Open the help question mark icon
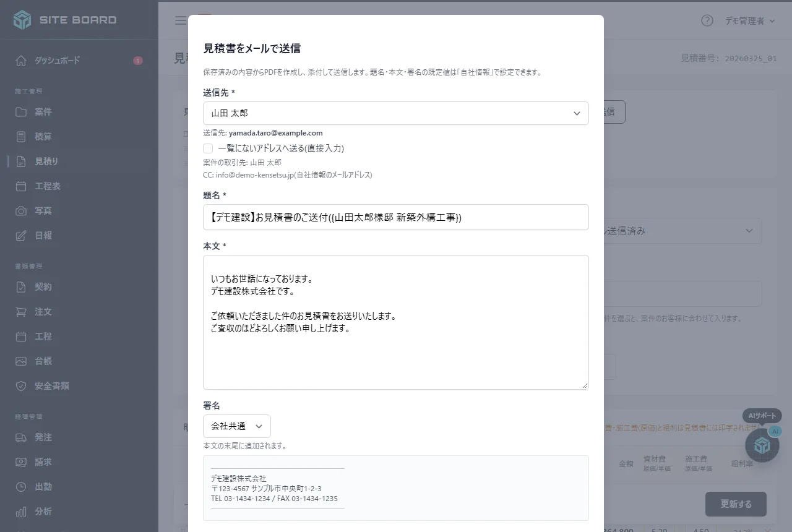 pyautogui.click(x=707, y=20)
